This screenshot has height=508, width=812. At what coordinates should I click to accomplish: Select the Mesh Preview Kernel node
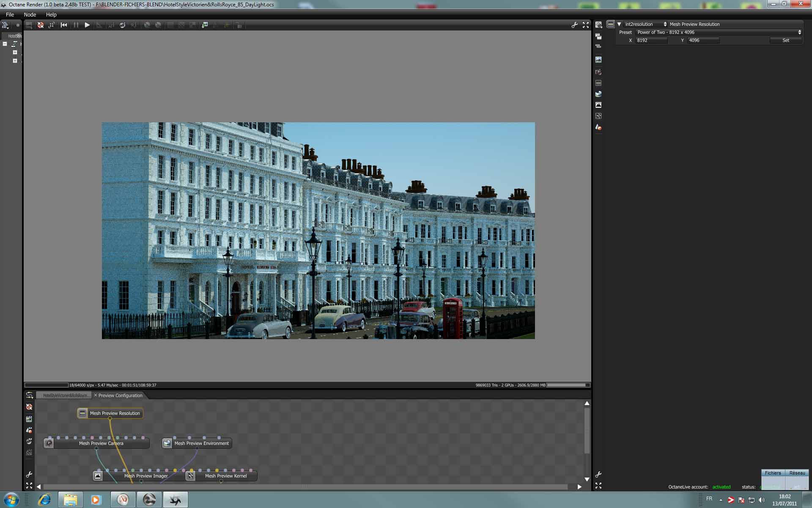point(225,476)
